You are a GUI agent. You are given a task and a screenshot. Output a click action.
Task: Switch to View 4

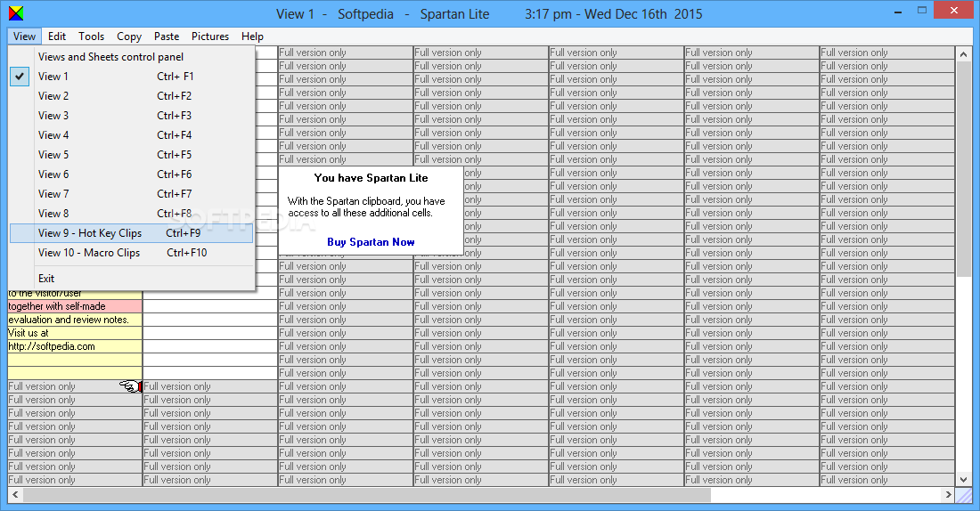(x=131, y=135)
